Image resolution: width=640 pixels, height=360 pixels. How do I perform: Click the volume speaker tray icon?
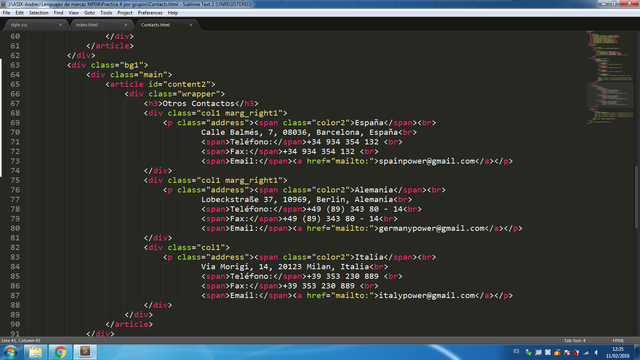point(596,352)
